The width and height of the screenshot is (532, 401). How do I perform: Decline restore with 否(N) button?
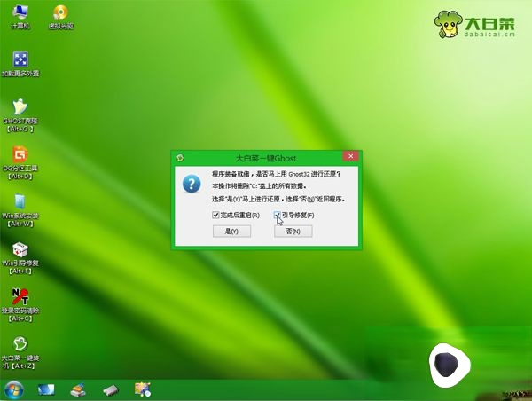[293, 232]
